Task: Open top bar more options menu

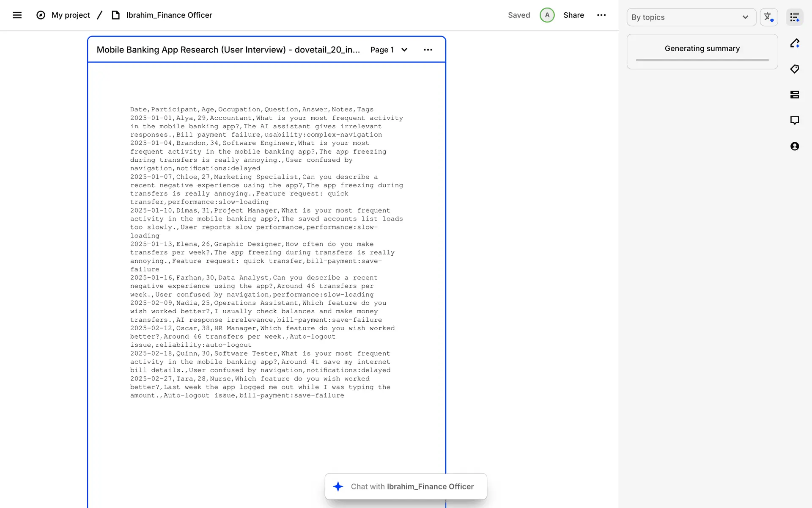Action: click(x=601, y=15)
